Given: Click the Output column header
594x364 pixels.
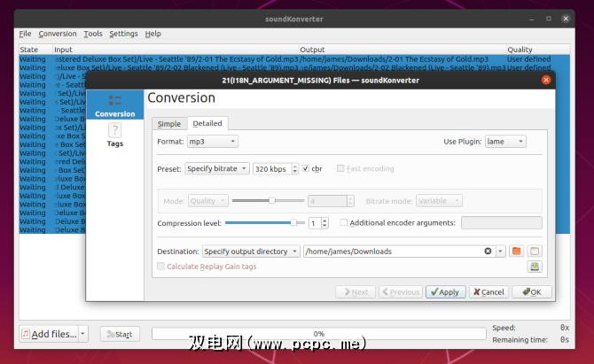Looking at the screenshot, I should [x=403, y=50].
